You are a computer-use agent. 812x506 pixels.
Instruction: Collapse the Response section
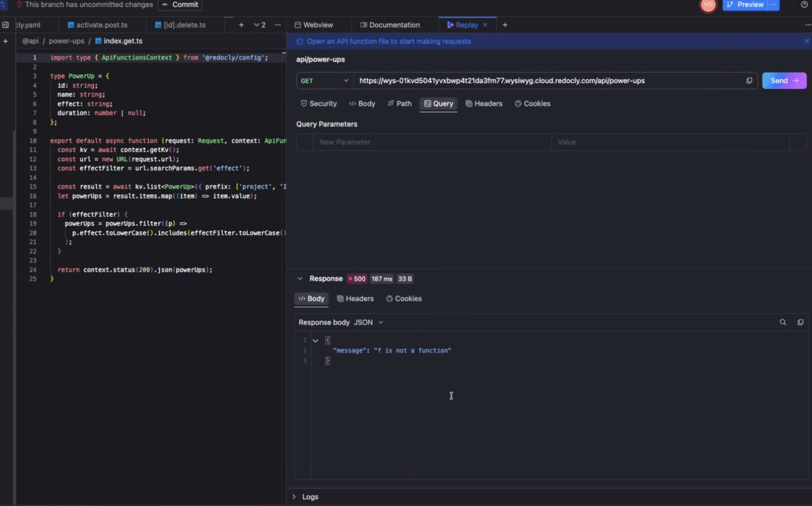click(300, 279)
